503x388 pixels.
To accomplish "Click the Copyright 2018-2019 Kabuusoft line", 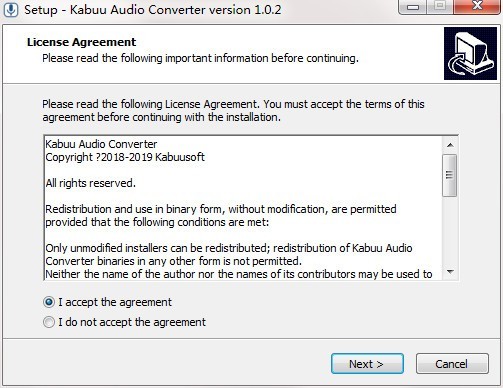I will click(x=125, y=157).
